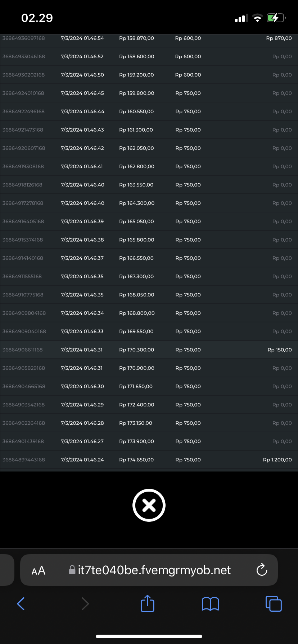This screenshot has height=644, width=298.
Task: Open the AA reader text options
Action: click(x=39, y=570)
